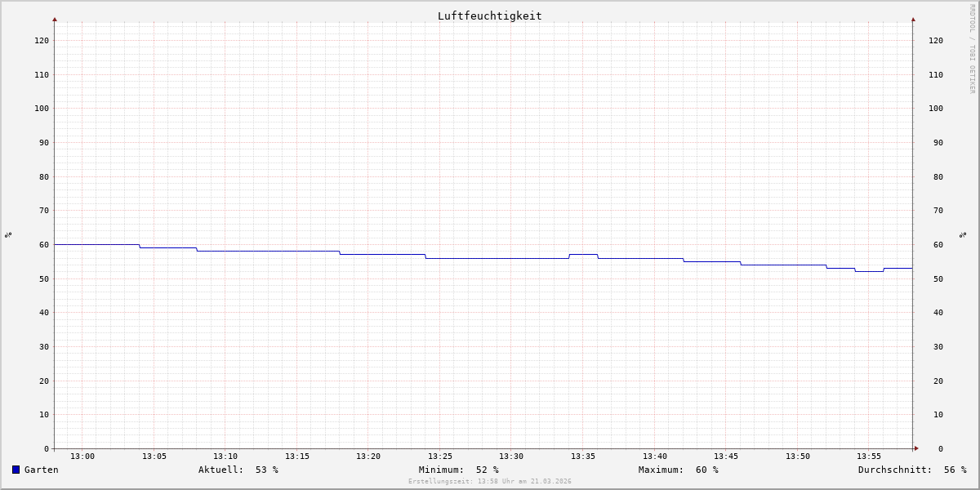Select the "Garten" legend label

point(42,470)
